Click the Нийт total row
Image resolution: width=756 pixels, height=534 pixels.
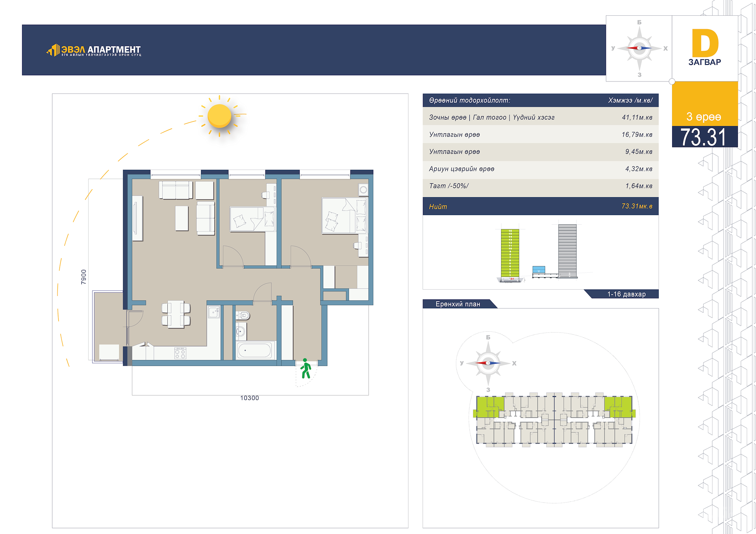(x=541, y=206)
